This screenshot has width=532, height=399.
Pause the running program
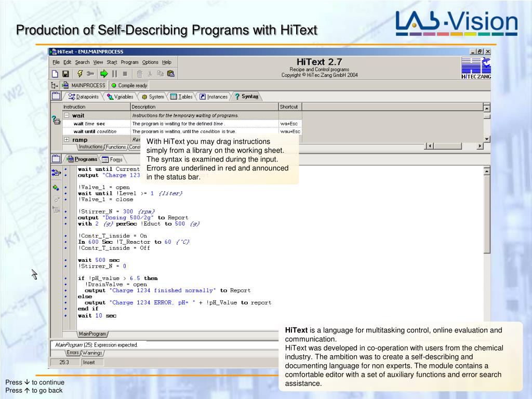click(x=115, y=74)
